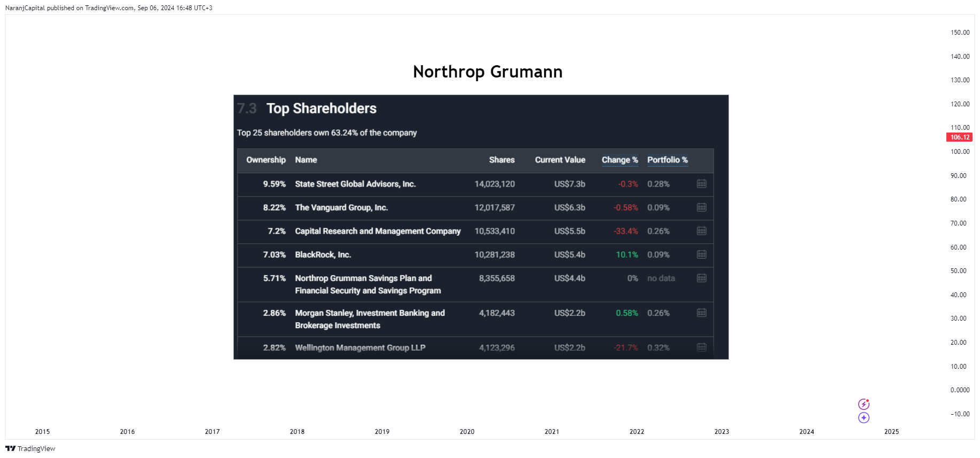Click the Top Shareholders heading

tap(322, 108)
